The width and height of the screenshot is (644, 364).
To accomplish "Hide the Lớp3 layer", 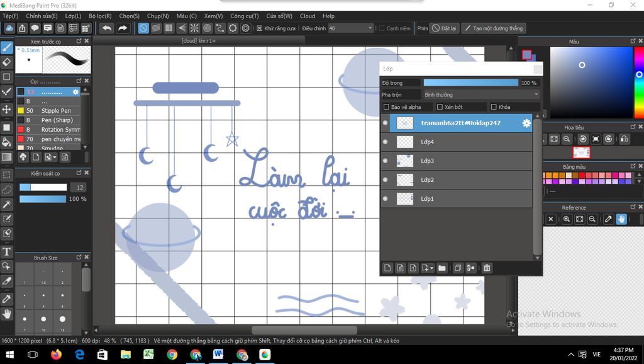I will [386, 161].
